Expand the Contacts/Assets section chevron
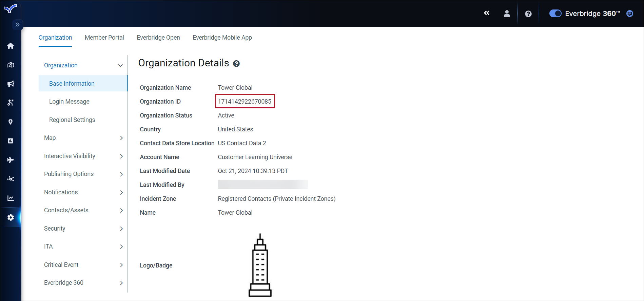644x301 pixels. click(121, 210)
